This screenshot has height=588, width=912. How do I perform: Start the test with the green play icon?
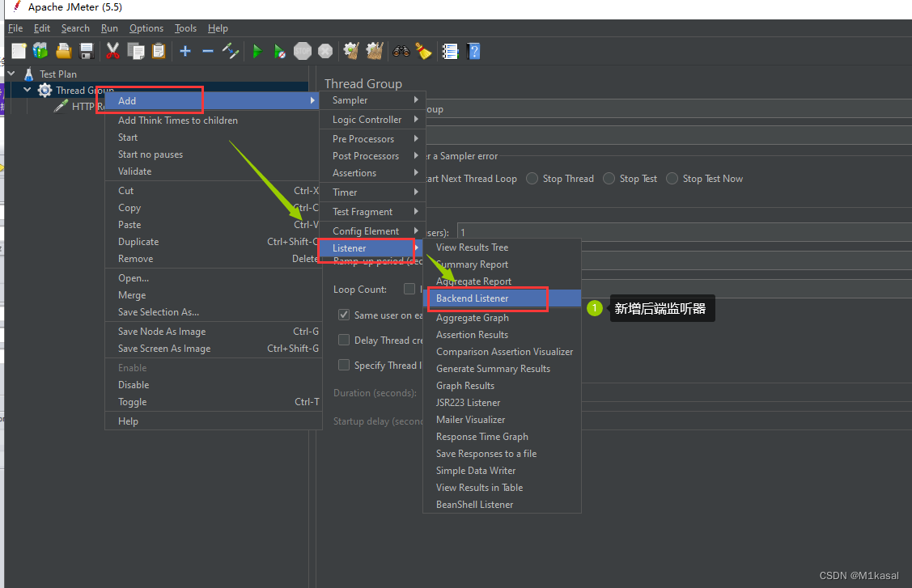[x=257, y=51]
